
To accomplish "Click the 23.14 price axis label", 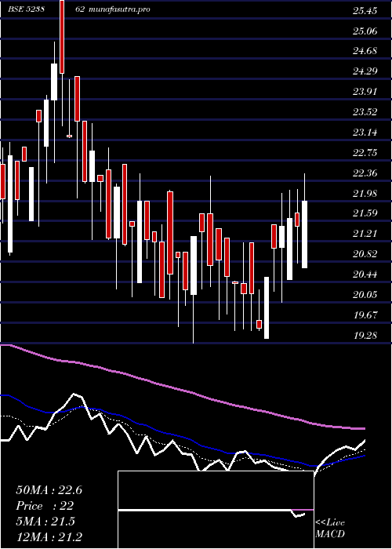I will tap(365, 133).
